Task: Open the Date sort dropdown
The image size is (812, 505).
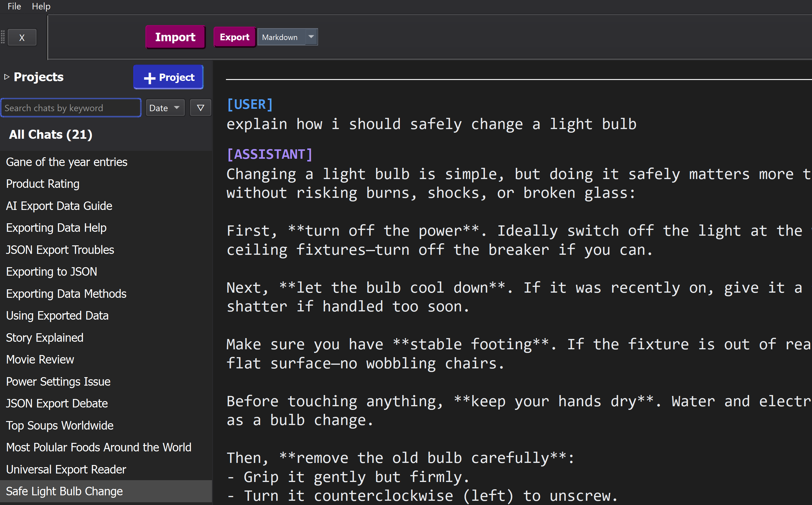Action: 165,108
